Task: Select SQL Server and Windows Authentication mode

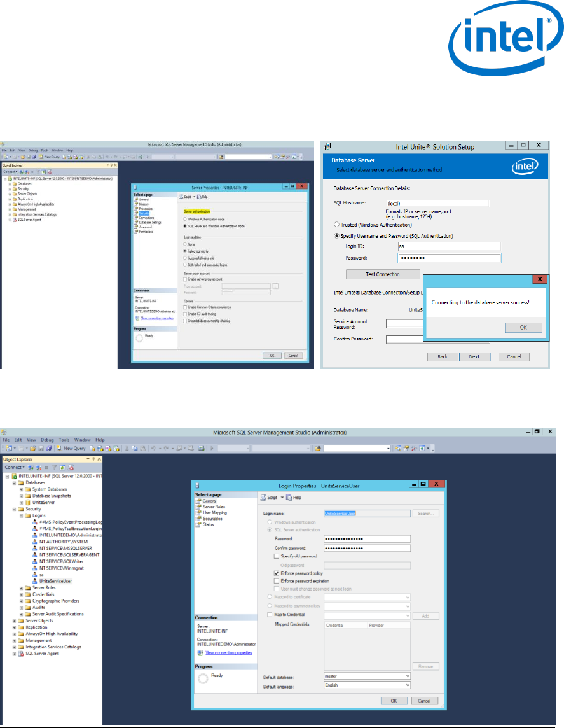Action: (x=185, y=226)
